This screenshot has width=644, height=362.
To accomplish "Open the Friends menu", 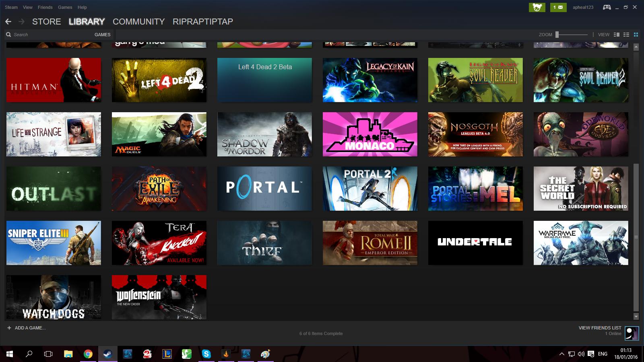I will pos(45,7).
